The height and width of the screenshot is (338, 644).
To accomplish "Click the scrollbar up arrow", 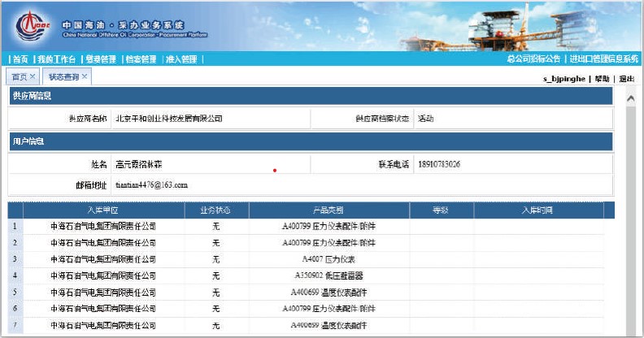I will [x=630, y=98].
